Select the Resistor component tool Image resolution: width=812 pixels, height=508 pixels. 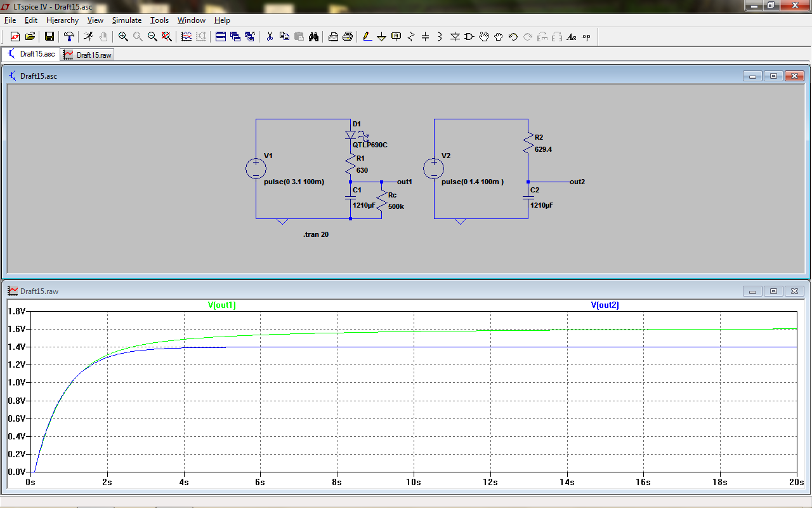click(411, 37)
